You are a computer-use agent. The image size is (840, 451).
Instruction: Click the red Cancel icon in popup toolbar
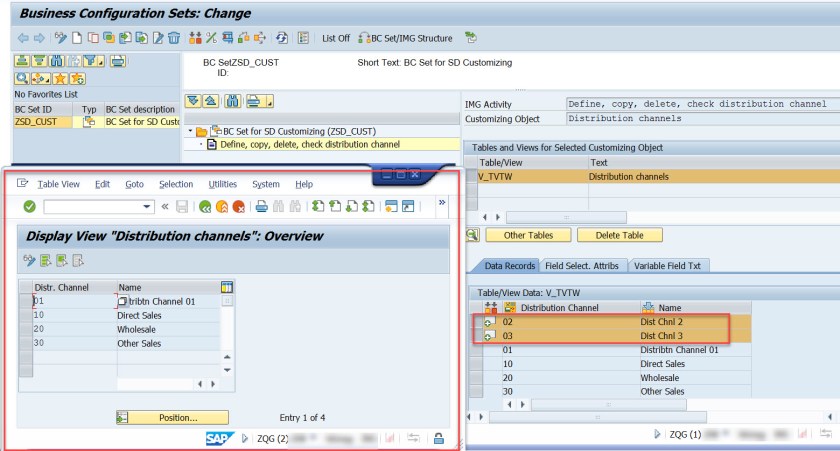239,207
